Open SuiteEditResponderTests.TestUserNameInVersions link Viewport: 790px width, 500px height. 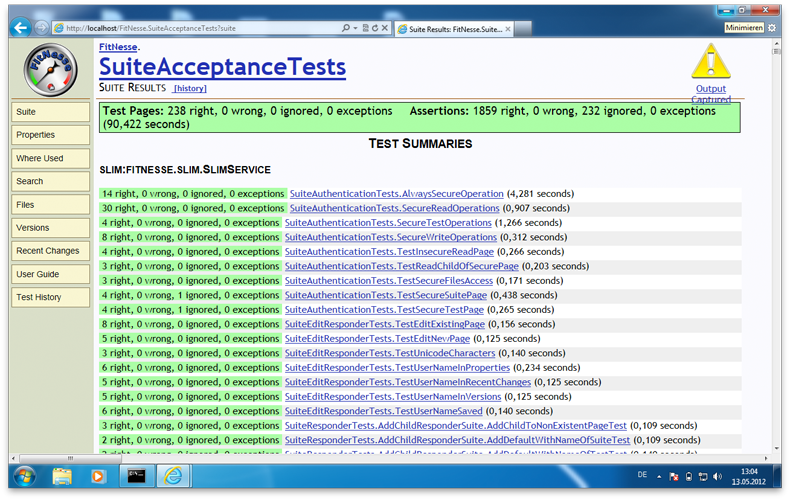(393, 397)
